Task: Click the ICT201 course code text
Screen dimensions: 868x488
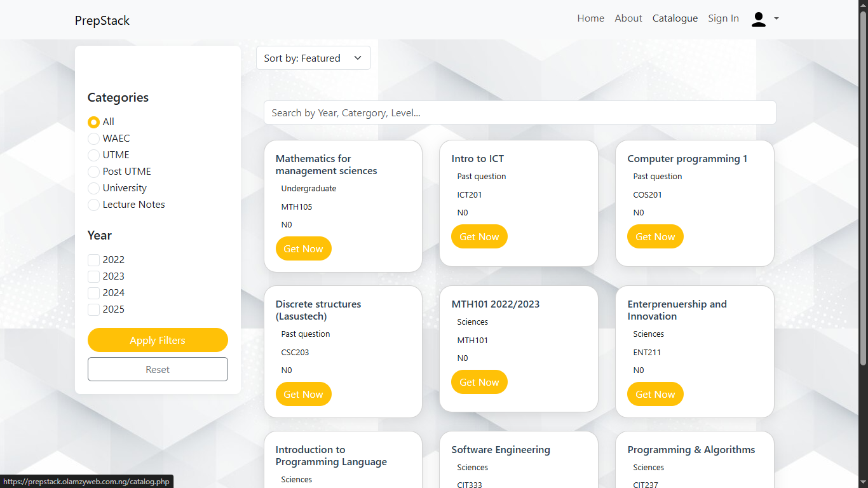Action: [x=470, y=194]
